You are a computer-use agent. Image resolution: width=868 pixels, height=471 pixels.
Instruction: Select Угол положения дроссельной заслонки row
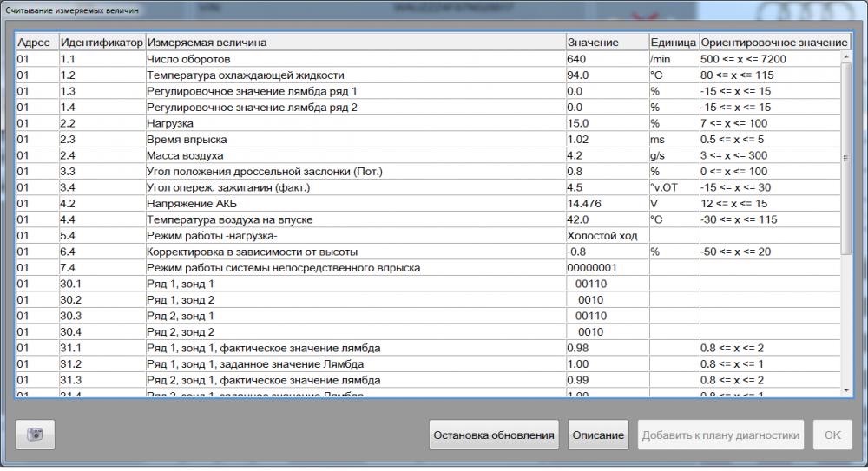(428, 171)
